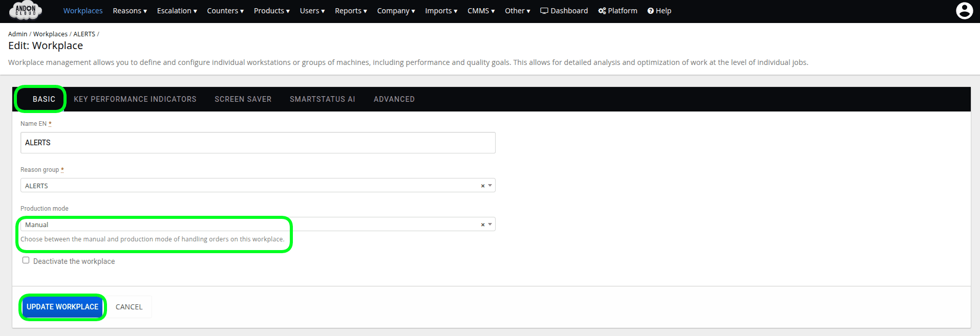The image size is (980, 336).
Task: Open the Reports navigation menu
Action: [x=351, y=11]
